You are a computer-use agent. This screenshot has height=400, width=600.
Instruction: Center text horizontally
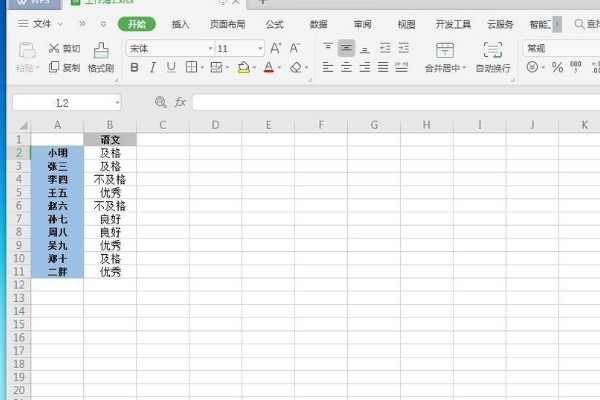pyautogui.click(x=346, y=67)
